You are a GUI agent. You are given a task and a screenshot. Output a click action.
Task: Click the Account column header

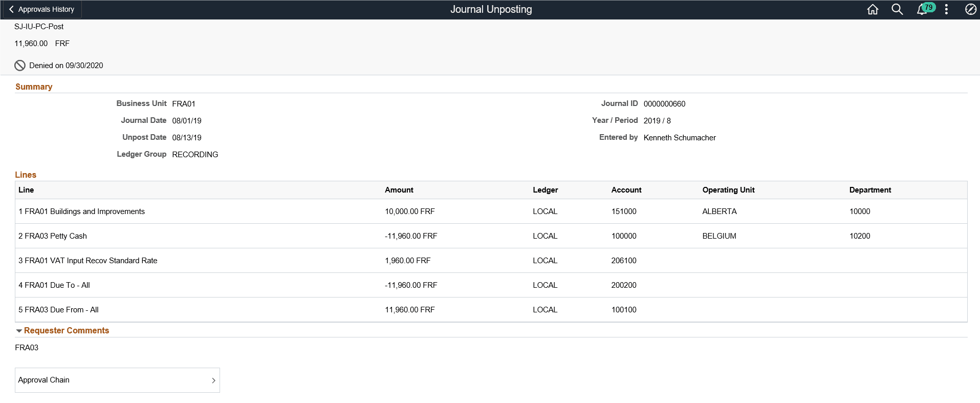point(626,190)
